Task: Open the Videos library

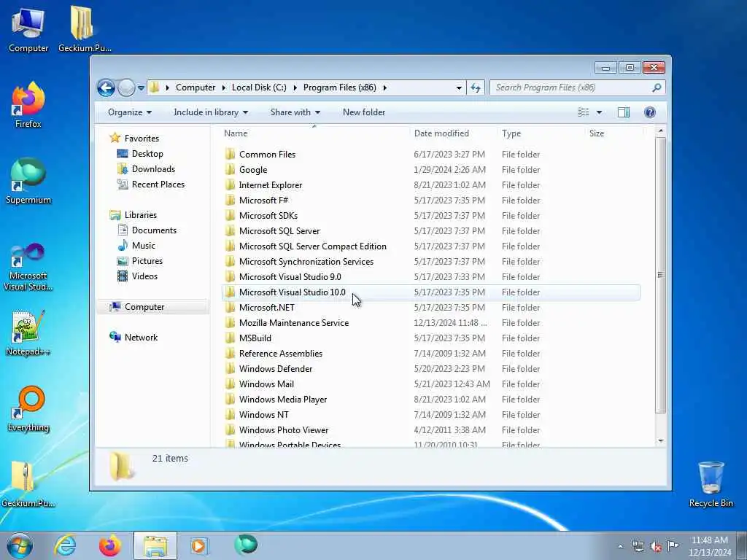Action: click(x=144, y=276)
